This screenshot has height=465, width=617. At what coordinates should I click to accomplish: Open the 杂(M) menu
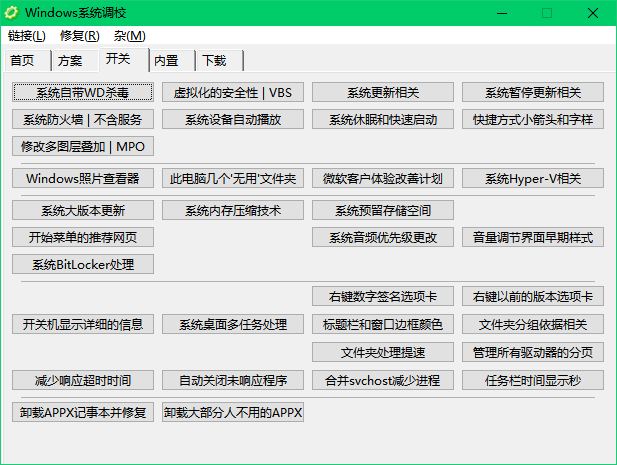pyautogui.click(x=129, y=36)
